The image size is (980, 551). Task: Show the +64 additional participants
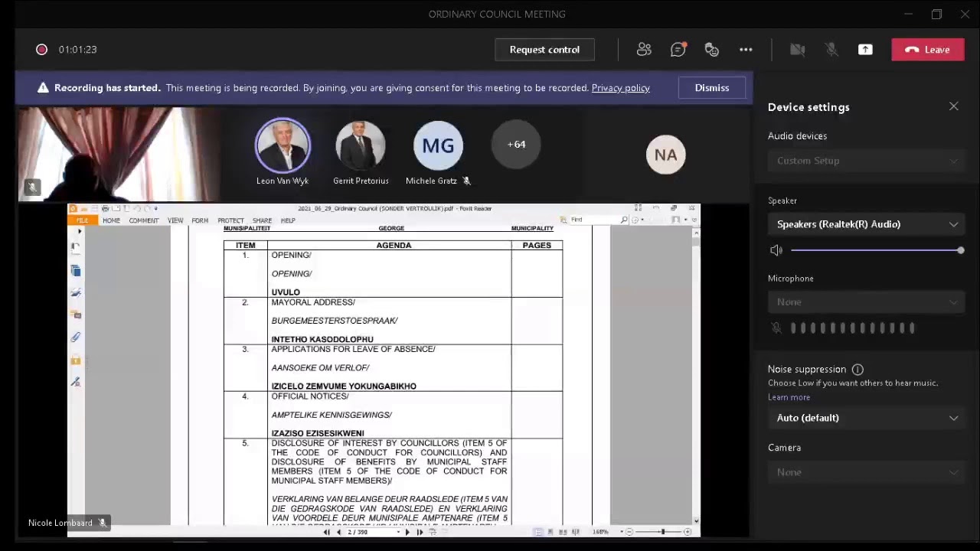coord(516,144)
